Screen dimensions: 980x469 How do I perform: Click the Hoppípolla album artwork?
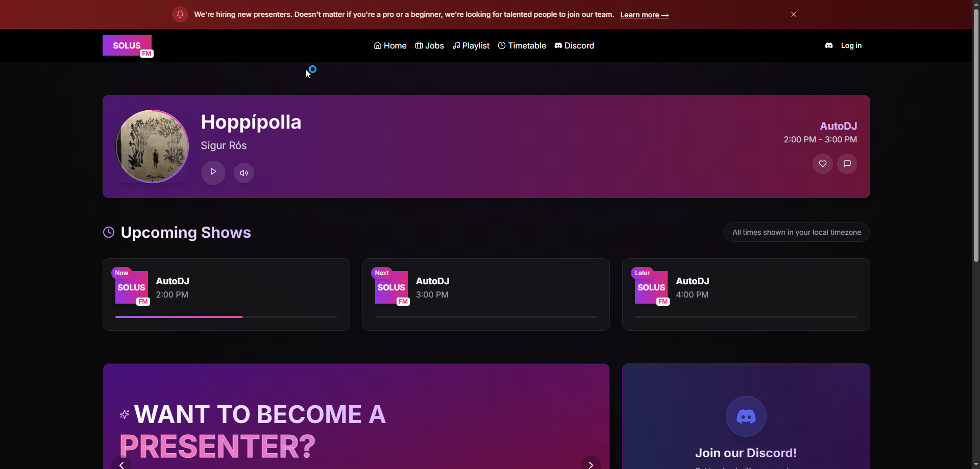[152, 146]
